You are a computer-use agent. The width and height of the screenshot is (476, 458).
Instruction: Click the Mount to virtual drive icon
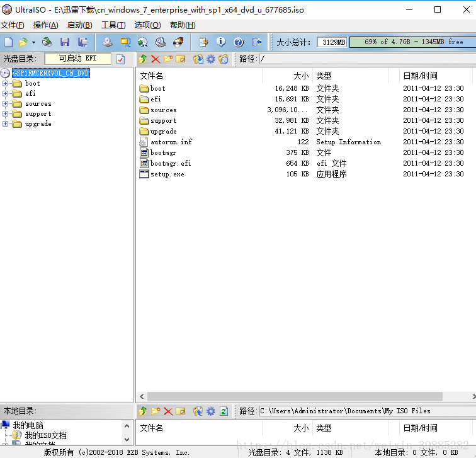(161, 42)
